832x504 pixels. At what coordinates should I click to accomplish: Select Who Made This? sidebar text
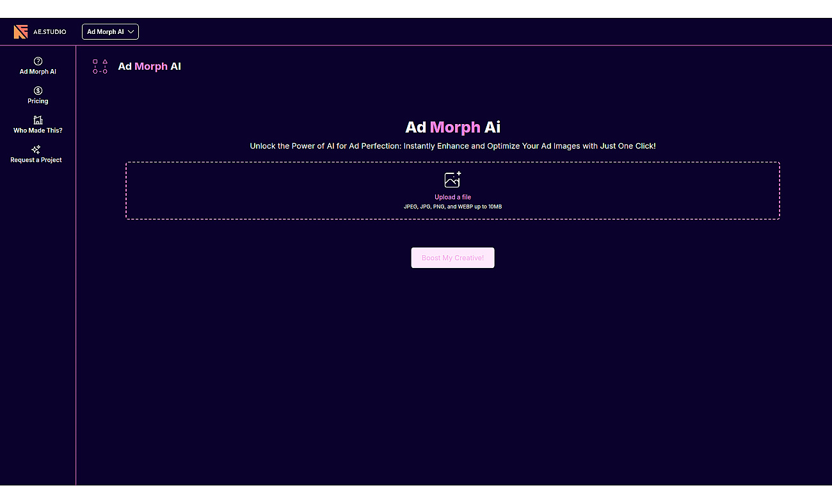(38, 130)
